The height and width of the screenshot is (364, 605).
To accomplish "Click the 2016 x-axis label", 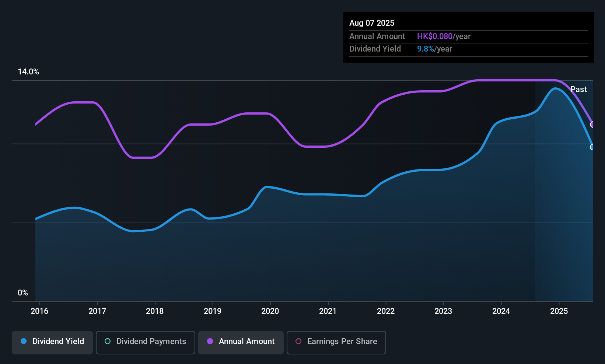I will click(x=39, y=311).
